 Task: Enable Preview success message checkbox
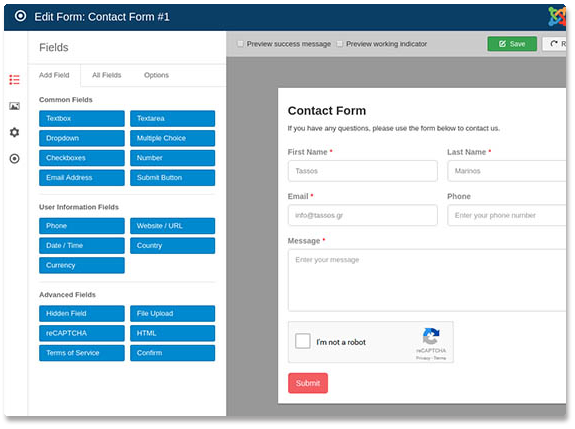tap(241, 44)
